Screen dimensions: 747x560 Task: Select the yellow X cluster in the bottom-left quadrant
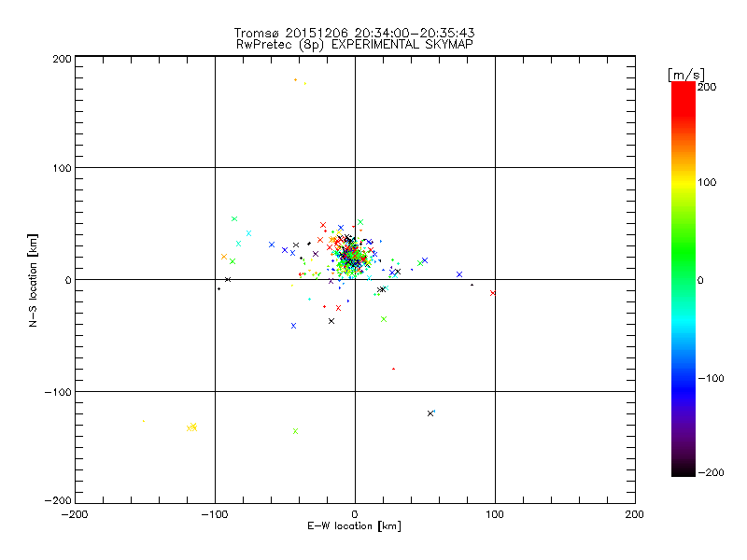[191, 427]
